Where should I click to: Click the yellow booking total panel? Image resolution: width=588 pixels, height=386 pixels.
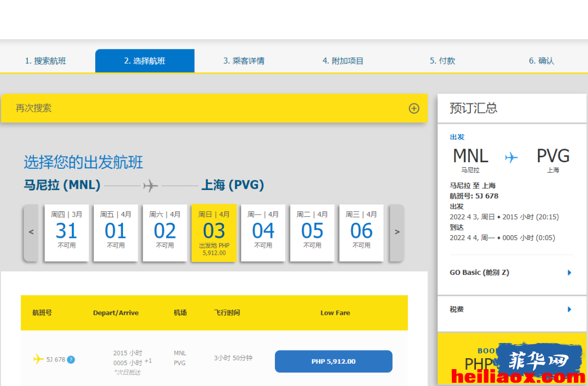point(512,359)
